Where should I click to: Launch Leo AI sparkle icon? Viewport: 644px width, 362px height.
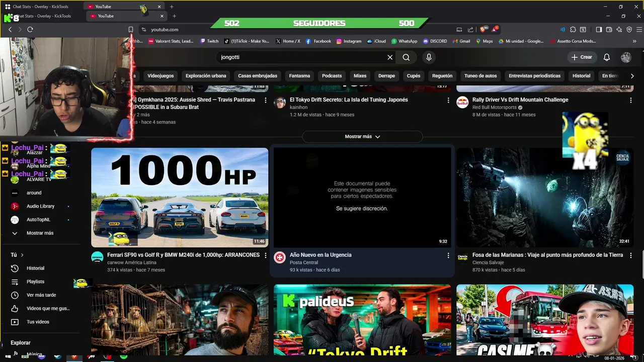(x=619, y=30)
